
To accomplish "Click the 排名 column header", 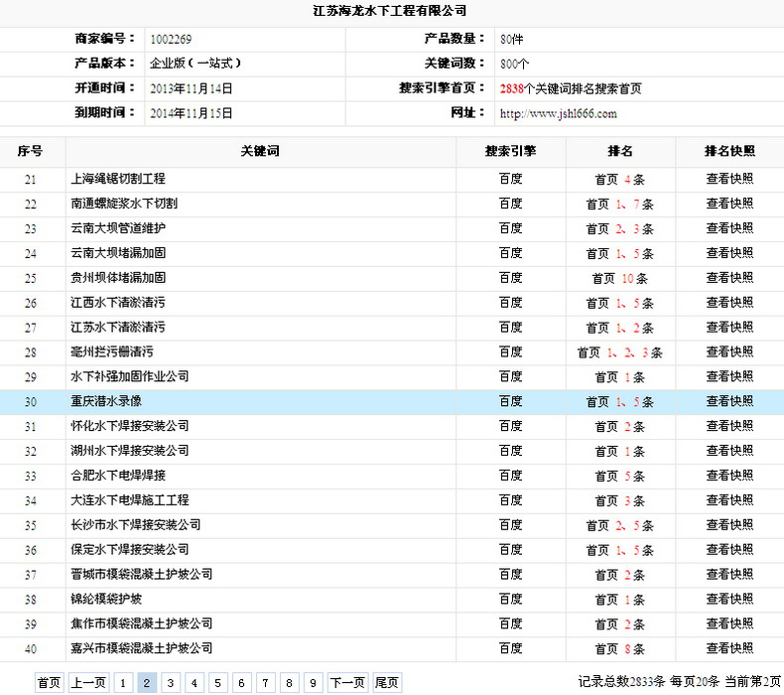I will (x=620, y=151).
